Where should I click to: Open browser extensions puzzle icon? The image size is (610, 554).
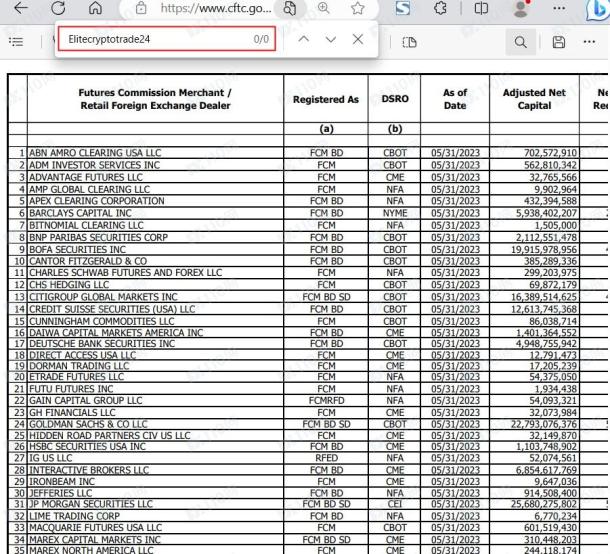pos(440,8)
